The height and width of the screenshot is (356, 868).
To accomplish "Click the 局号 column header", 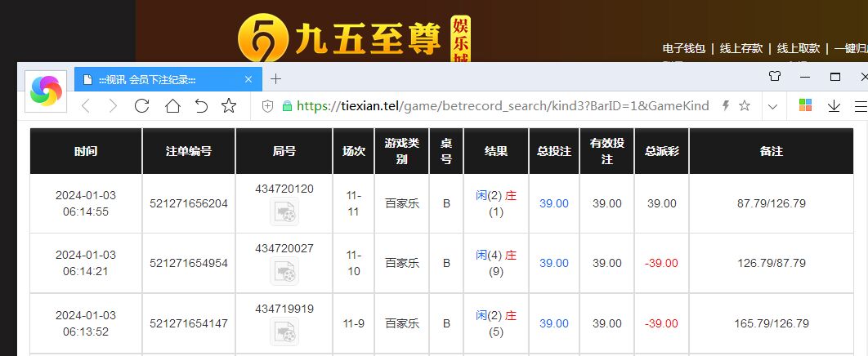I will click(284, 151).
